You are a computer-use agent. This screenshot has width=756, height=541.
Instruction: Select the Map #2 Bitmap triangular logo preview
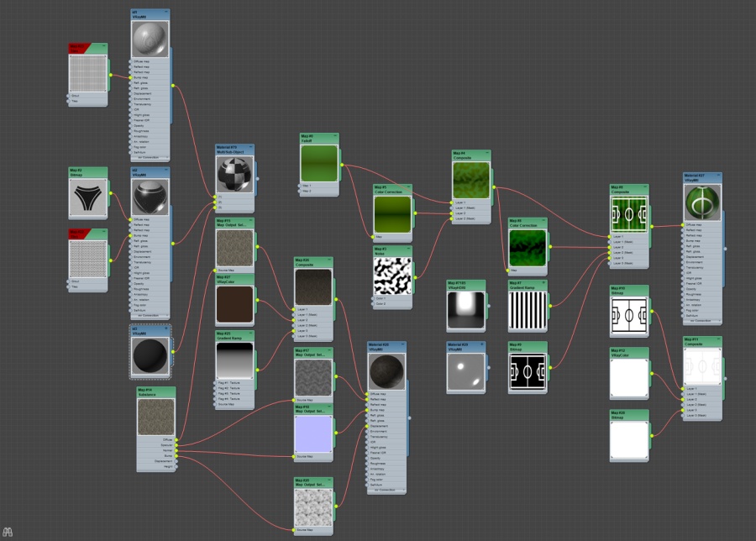point(87,197)
